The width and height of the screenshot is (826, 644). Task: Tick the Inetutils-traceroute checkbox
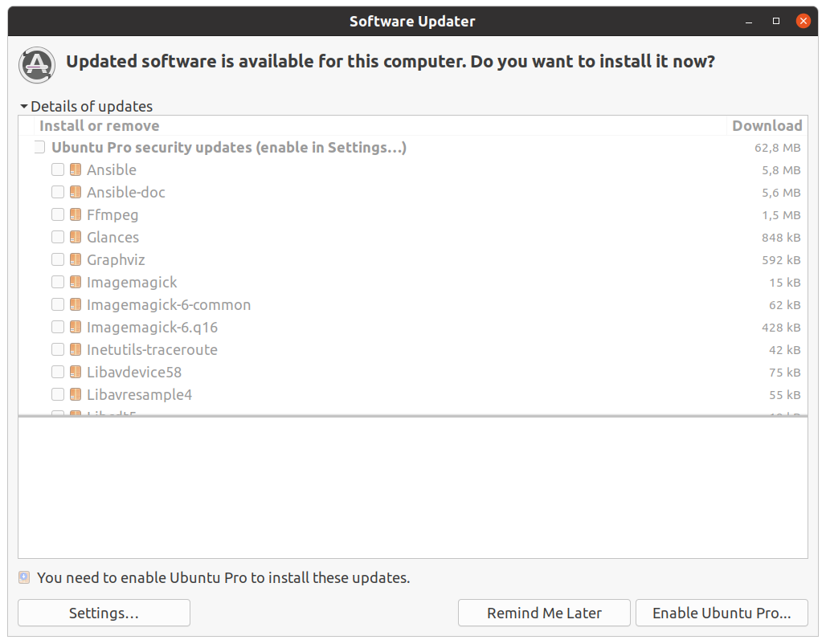[57, 349]
